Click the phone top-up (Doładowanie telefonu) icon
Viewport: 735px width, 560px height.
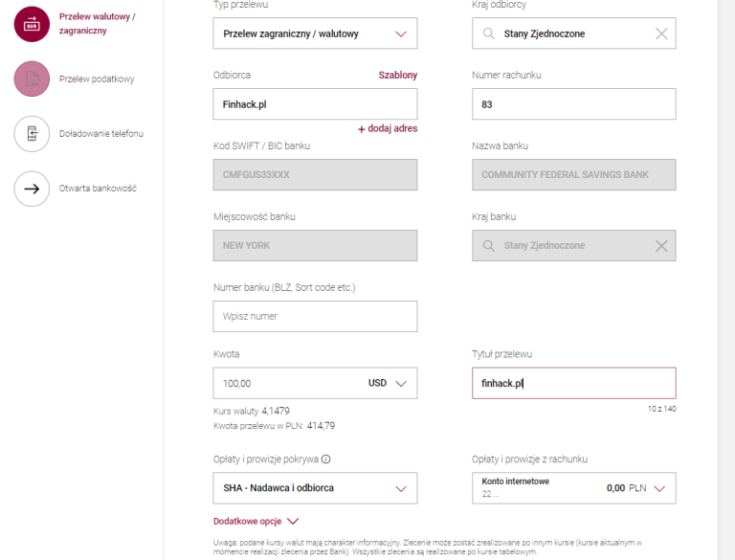point(32,133)
